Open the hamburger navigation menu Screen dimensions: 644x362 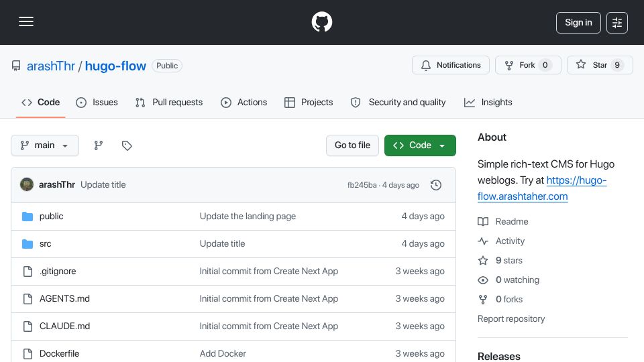point(26,21)
